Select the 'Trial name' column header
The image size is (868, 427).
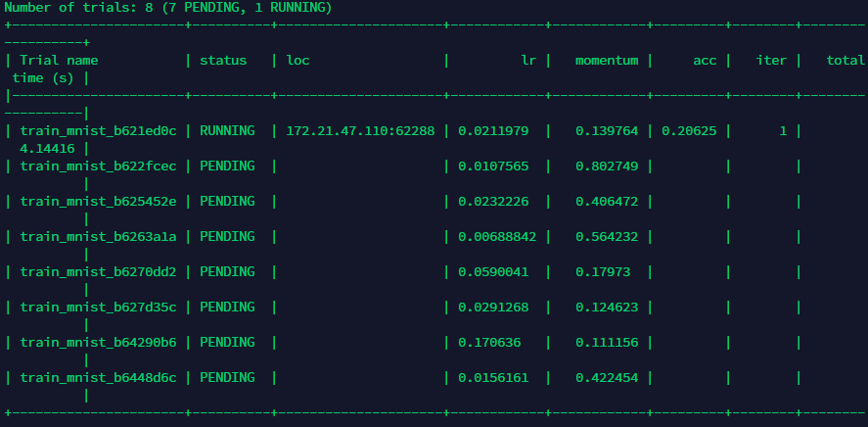[x=60, y=61]
